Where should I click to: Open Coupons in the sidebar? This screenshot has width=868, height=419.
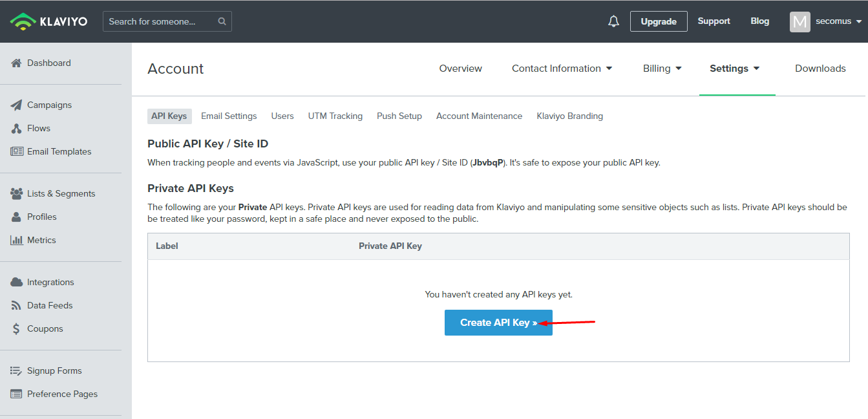click(x=45, y=328)
